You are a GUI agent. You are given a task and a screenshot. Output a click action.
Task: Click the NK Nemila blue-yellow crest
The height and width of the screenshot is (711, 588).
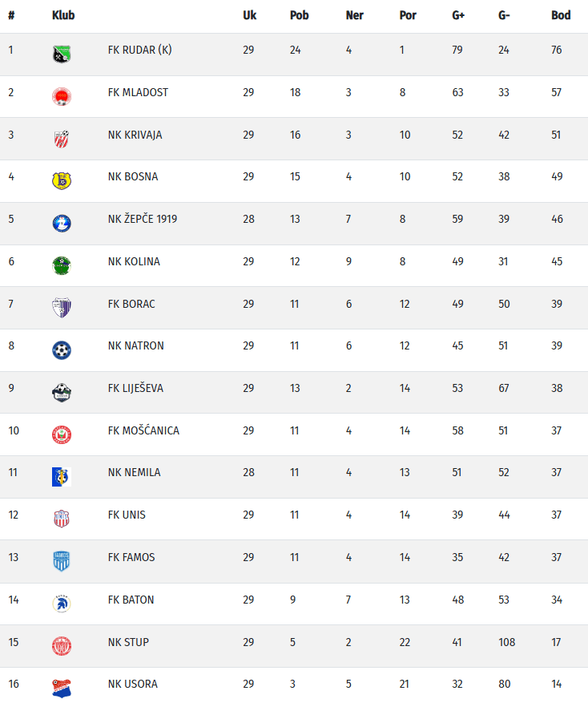coord(62,477)
